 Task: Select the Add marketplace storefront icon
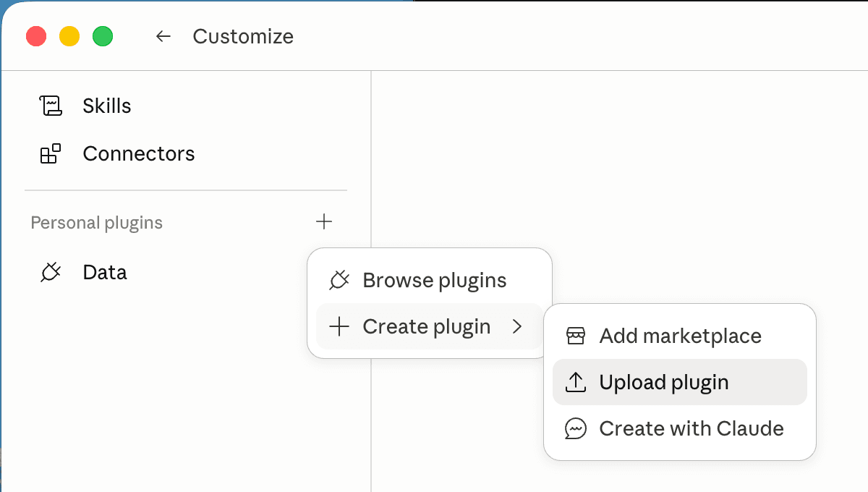click(575, 336)
